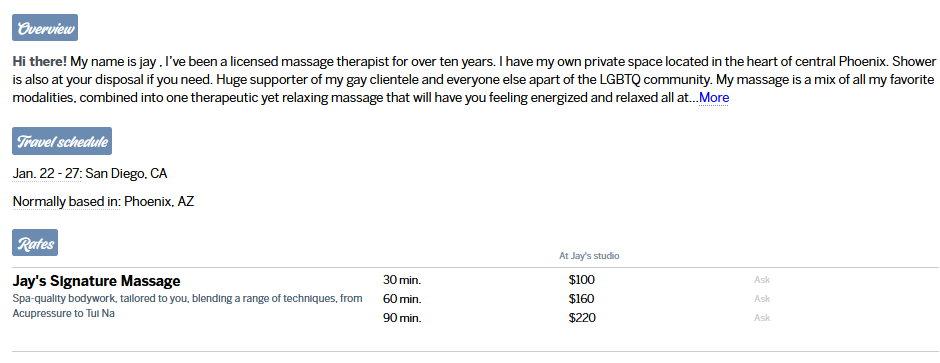Select the $160 rate at Jay's studio
The width and height of the screenshot is (940, 363).
582,299
